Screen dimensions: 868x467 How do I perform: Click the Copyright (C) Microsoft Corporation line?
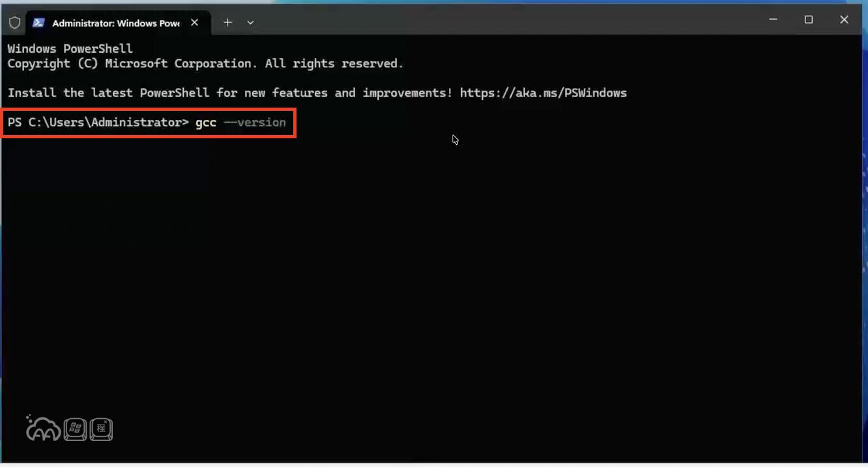tap(205, 64)
